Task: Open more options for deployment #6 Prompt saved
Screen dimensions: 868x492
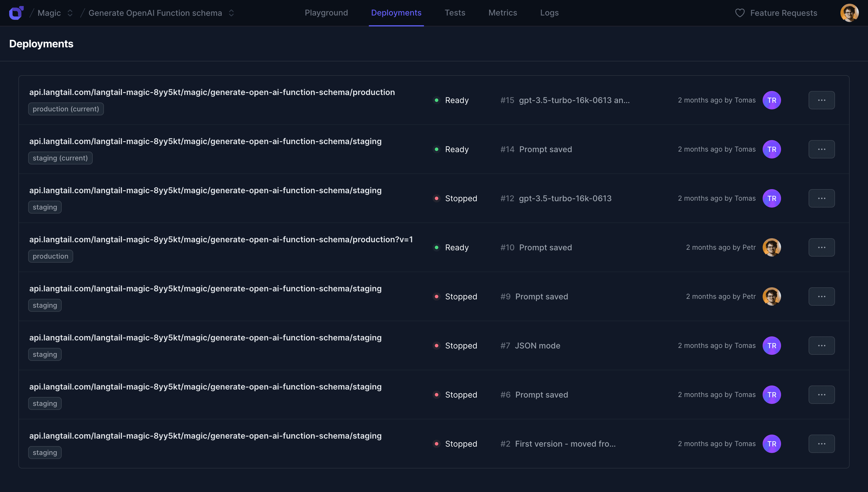Action: coord(821,394)
